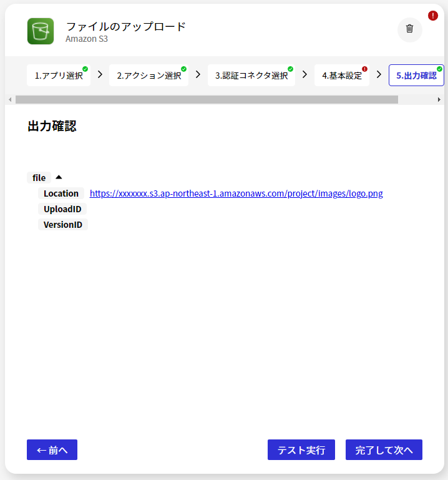Viewport: 448px width, 480px height.
Task: Open step 1.アプリ選択 tab
Action: [x=59, y=76]
